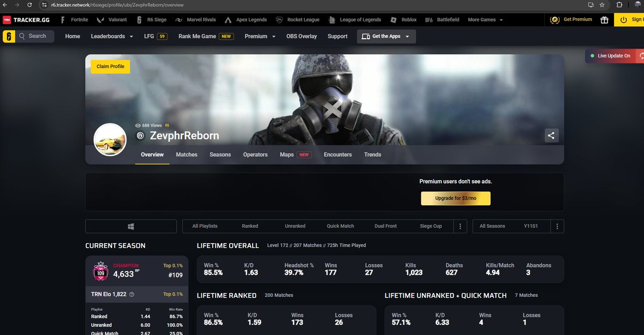The image size is (644, 335).
Task: Select Siege Cup playlist filter
Action: coord(430,226)
